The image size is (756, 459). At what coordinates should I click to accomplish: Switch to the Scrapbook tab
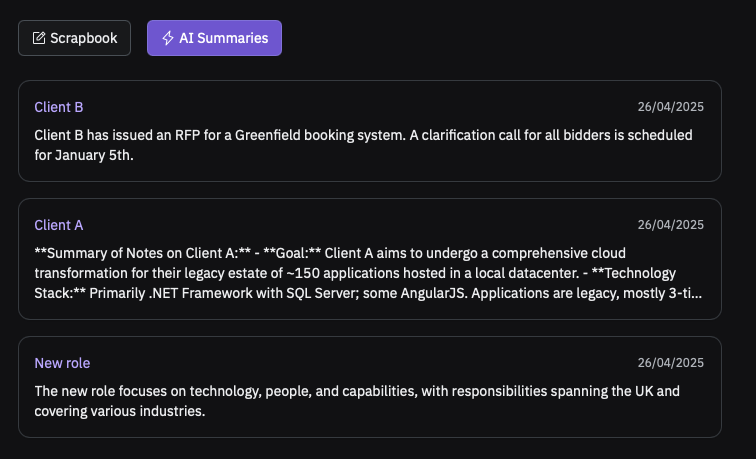coord(74,38)
